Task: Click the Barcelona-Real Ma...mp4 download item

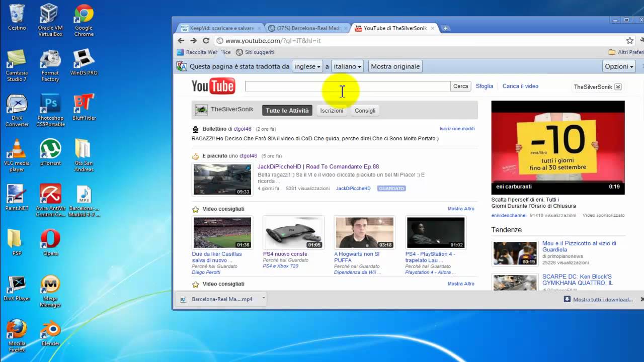Action: coord(217,299)
